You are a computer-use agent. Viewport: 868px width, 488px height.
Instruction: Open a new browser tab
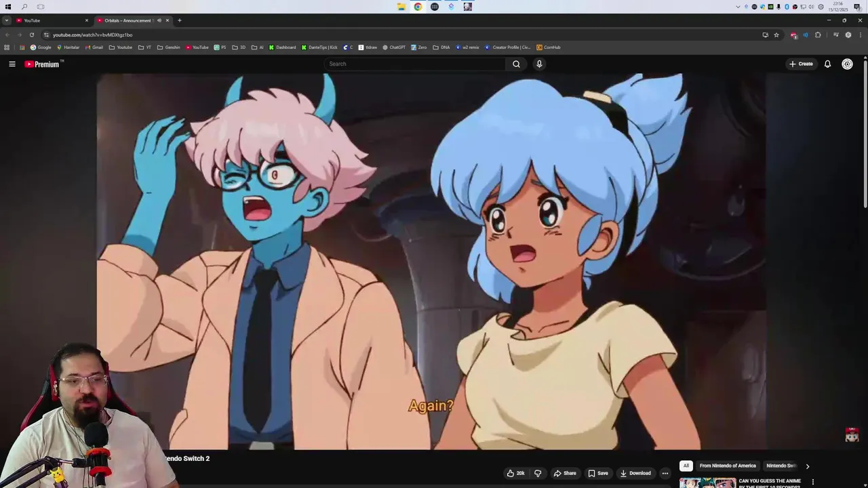pyautogui.click(x=180, y=20)
